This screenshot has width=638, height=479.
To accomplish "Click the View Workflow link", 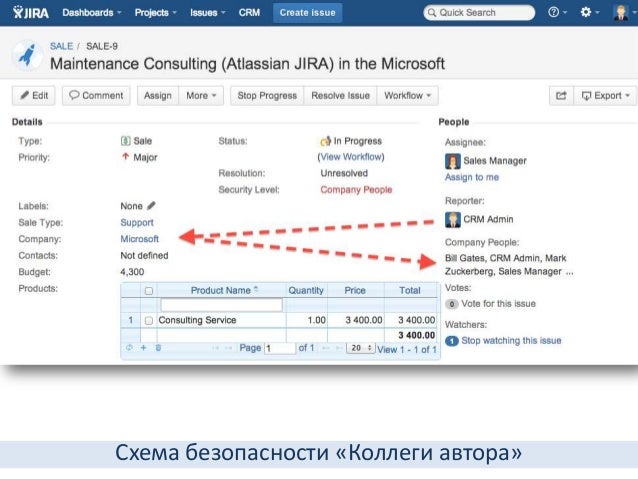I will coord(352,157).
